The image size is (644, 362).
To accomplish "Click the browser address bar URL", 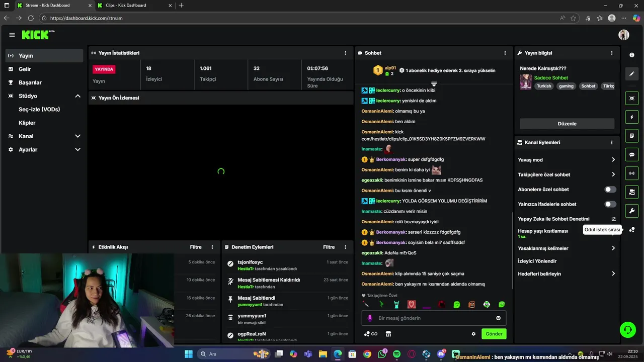I will 86,18.
